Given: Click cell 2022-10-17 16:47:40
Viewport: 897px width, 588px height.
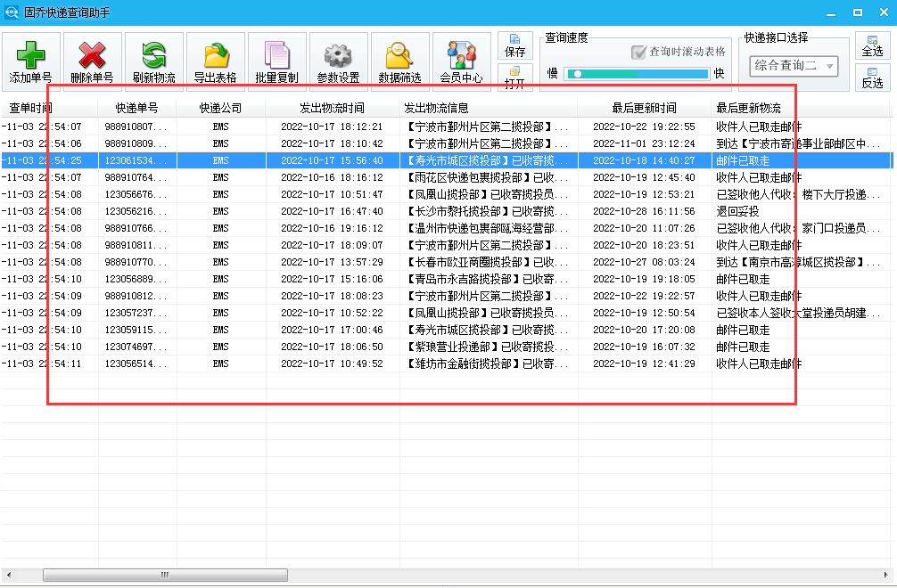Looking at the screenshot, I should coord(332,211).
